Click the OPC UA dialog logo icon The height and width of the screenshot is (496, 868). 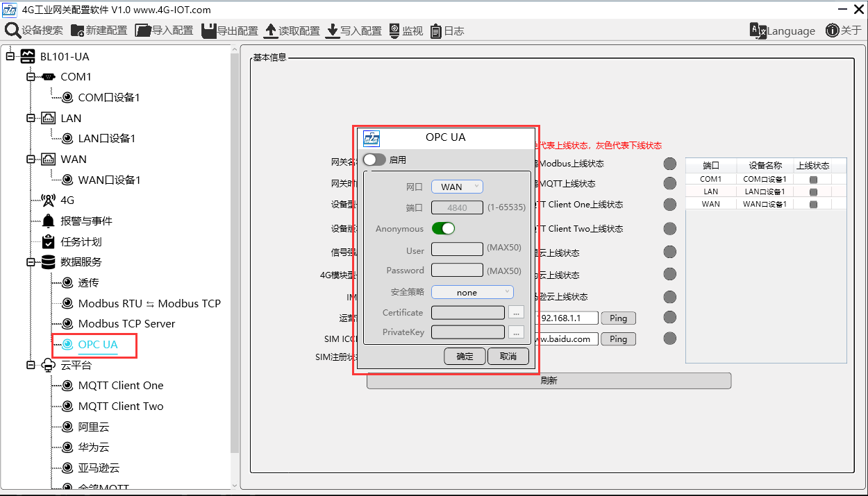pyautogui.click(x=372, y=137)
